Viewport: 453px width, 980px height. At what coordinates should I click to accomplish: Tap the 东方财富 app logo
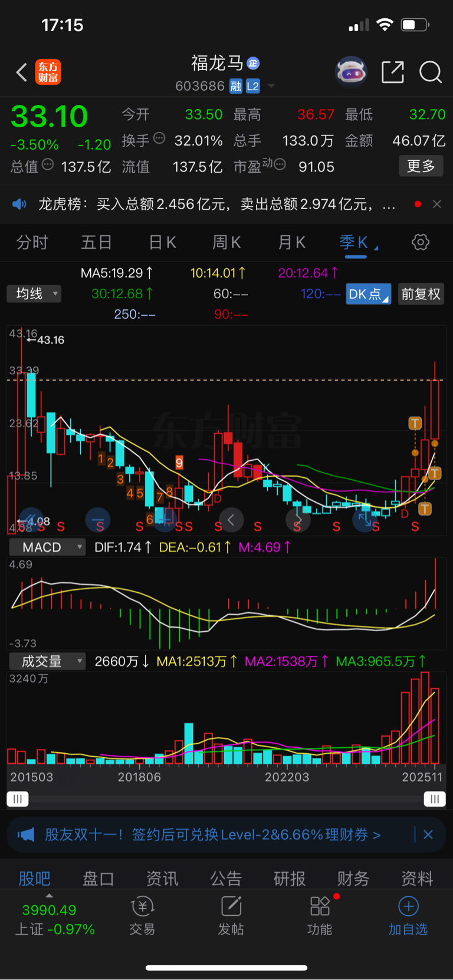point(48,72)
